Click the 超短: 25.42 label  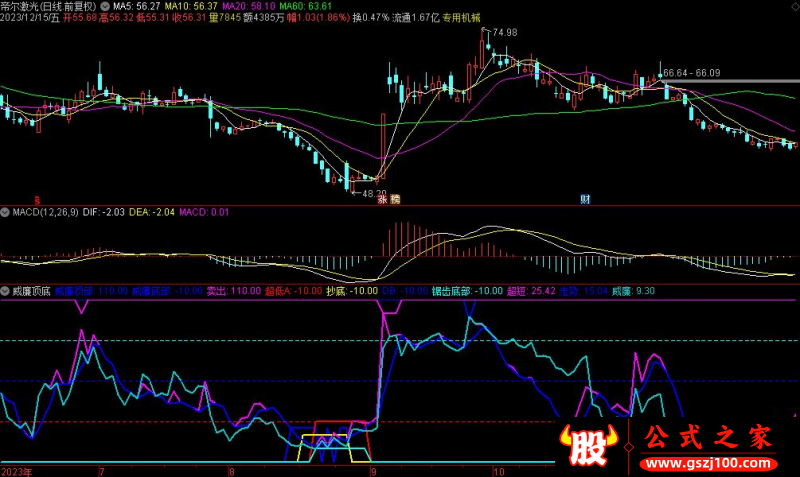click(531, 291)
